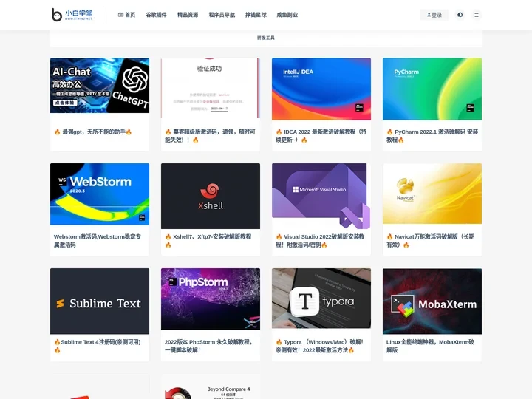Click the Visual Studio purple logo icon
The image size is (532, 399).
coord(355,216)
